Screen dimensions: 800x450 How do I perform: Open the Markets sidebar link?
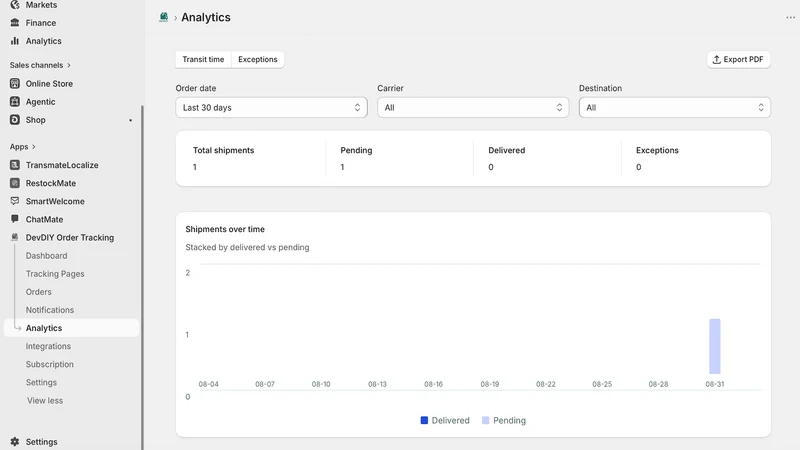pyautogui.click(x=41, y=5)
